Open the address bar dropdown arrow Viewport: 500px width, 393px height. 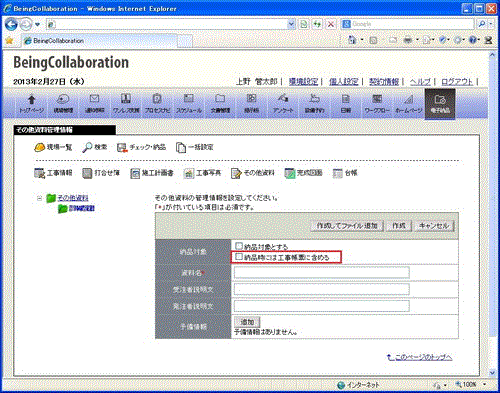[291, 24]
